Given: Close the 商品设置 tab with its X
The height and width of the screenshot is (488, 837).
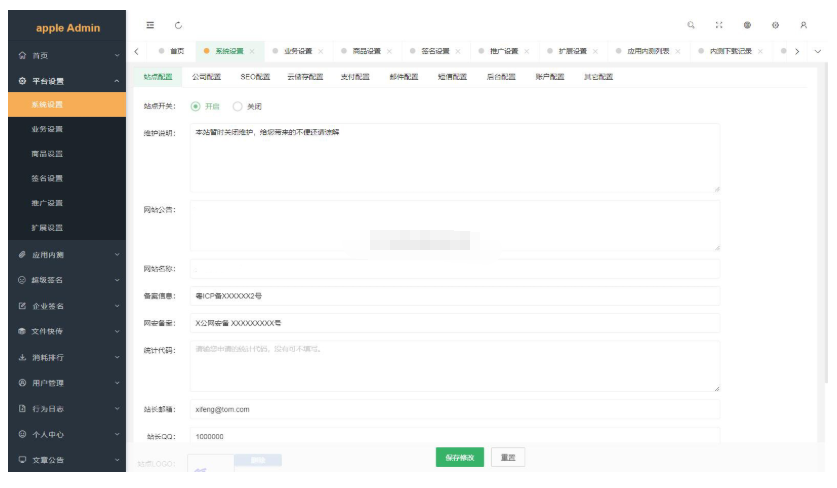Looking at the screenshot, I should pyautogui.click(x=389, y=51).
